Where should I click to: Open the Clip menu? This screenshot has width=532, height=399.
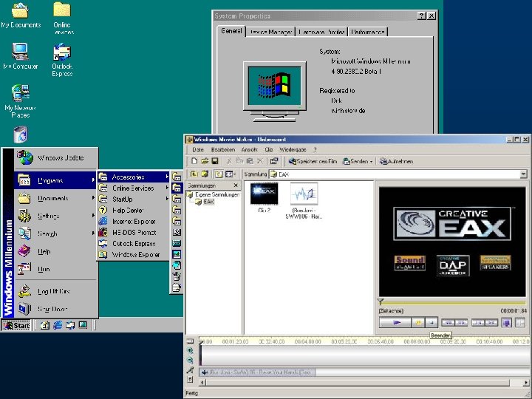coord(269,149)
